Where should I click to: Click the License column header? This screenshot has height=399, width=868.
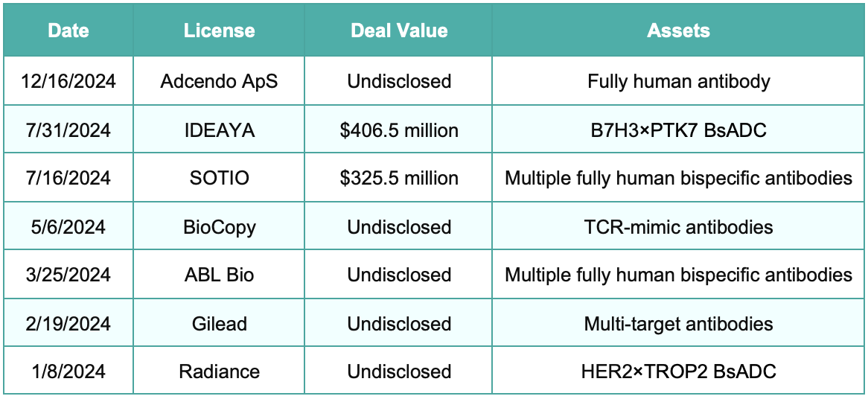(x=219, y=31)
